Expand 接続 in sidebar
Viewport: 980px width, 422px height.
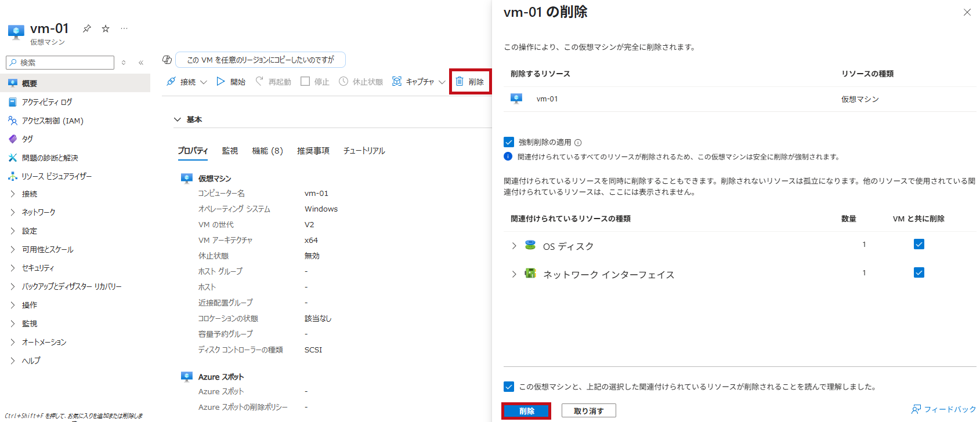pos(13,194)
